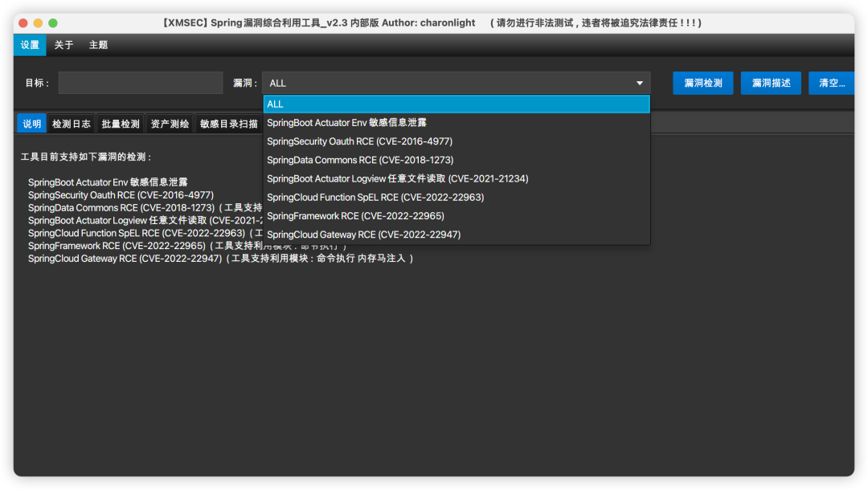Image resolution: width=868 pixels, height=490 pixels.
Task: Switch to the 敏感目录扫描 tab
Action: coord(228,124)
